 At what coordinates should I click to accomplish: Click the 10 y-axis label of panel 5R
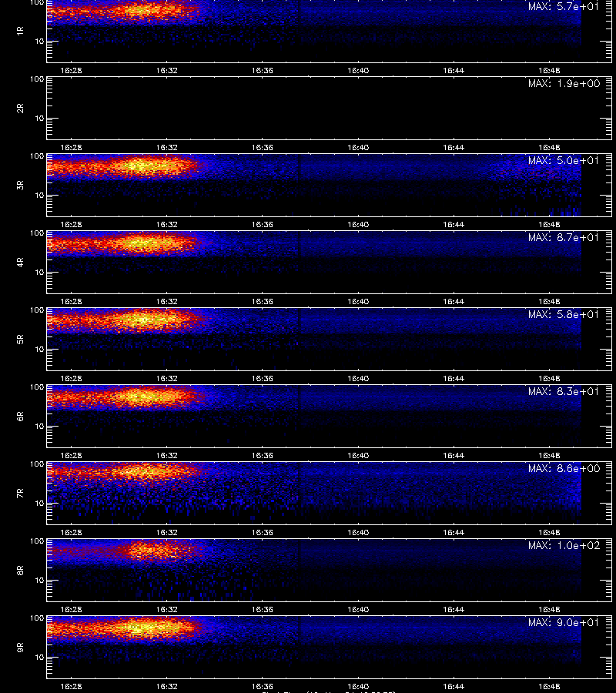pos(39,349)
